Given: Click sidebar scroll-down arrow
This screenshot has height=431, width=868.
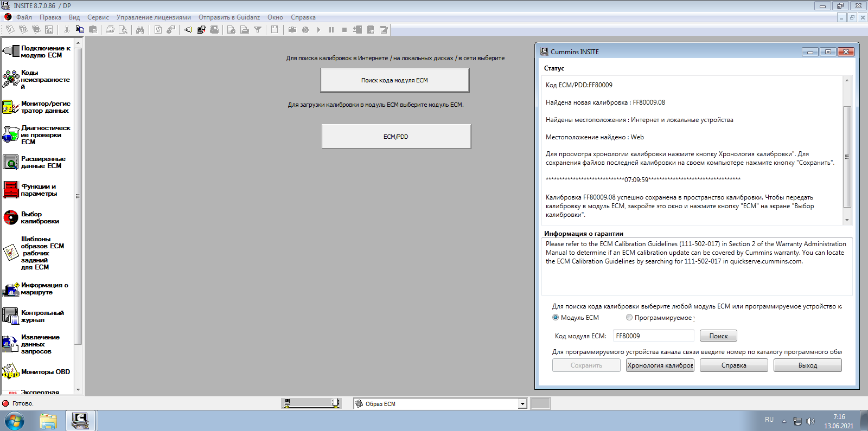Looking at the screenshot, I should [78, 390].
